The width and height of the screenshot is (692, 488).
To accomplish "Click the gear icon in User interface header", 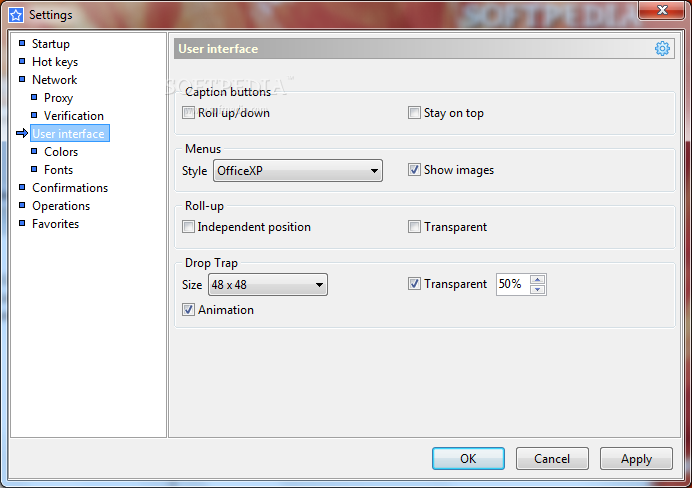I will (x=662, y=49).
